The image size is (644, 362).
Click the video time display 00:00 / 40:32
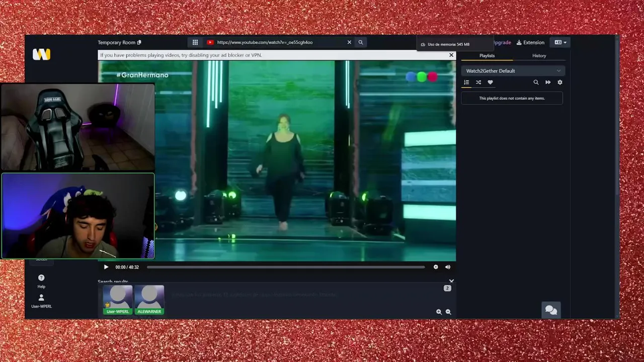[x=127, y=267]
